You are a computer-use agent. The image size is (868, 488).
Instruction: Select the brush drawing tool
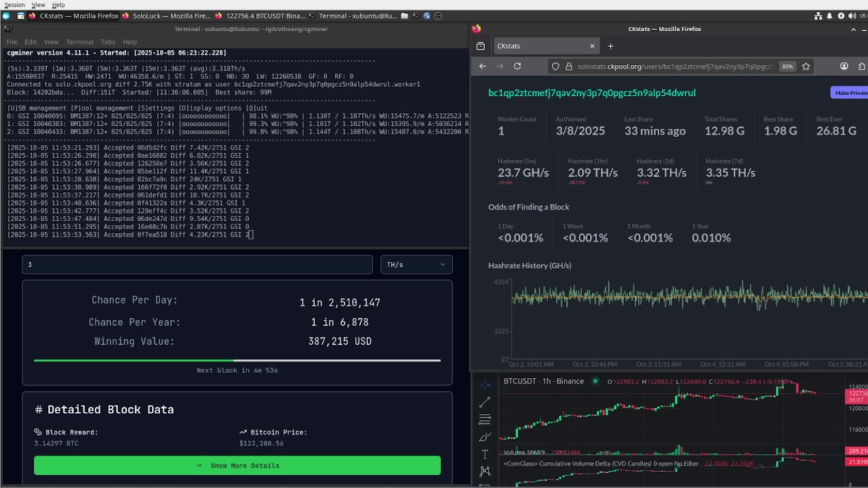tap(485, 437)
